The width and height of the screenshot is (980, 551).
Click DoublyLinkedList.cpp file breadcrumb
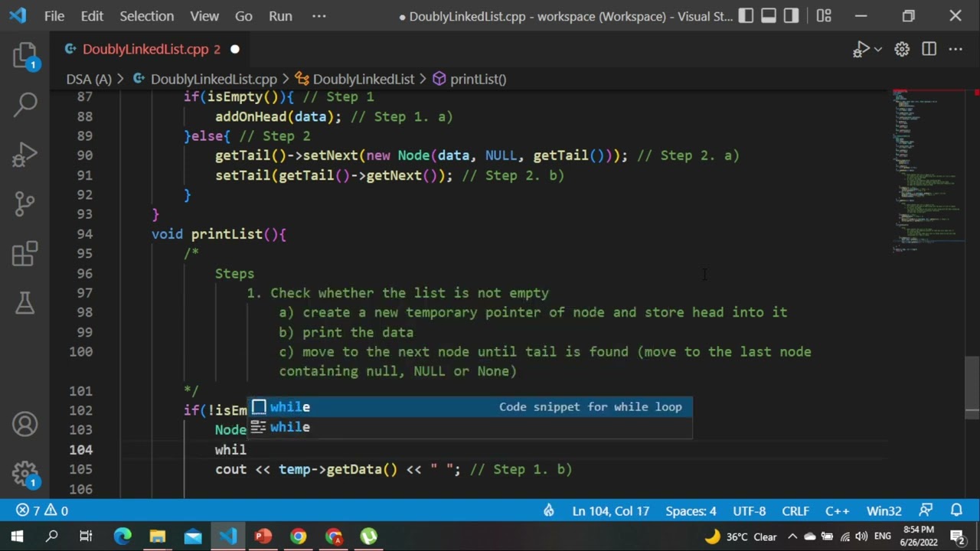(205, 79)
